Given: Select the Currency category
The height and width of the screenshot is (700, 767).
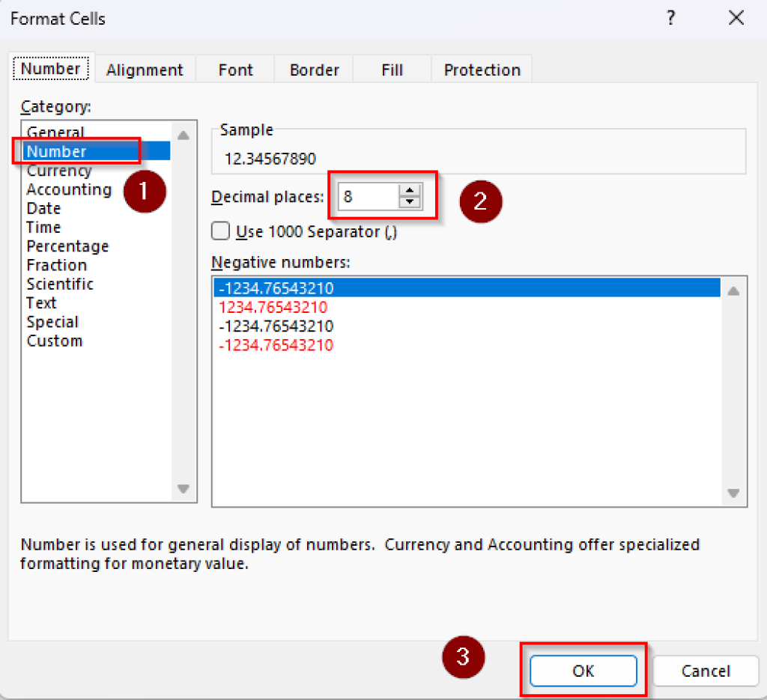Looking at the screenshot, I should click(58, 170).
